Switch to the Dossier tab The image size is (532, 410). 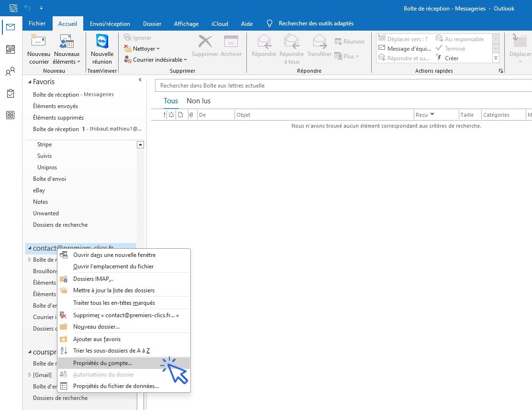(152, 24)
